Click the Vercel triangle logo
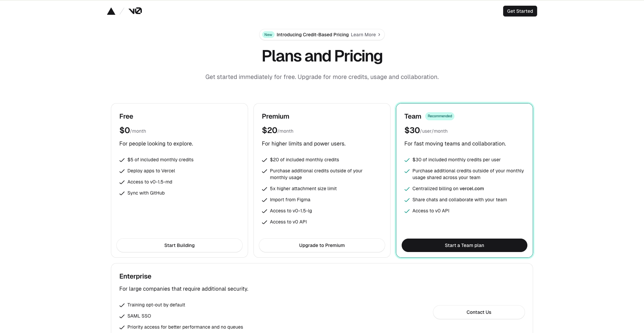 pyautogui.click(x=111, y=11)
